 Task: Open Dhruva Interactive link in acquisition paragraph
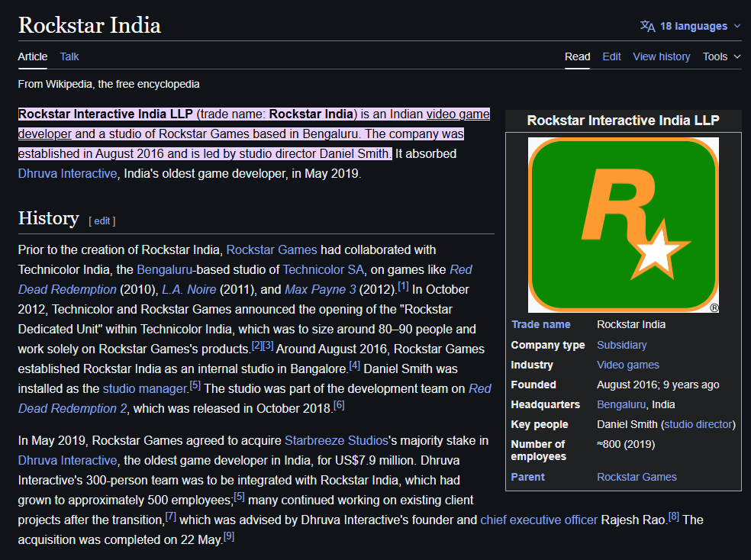point(67,461)
